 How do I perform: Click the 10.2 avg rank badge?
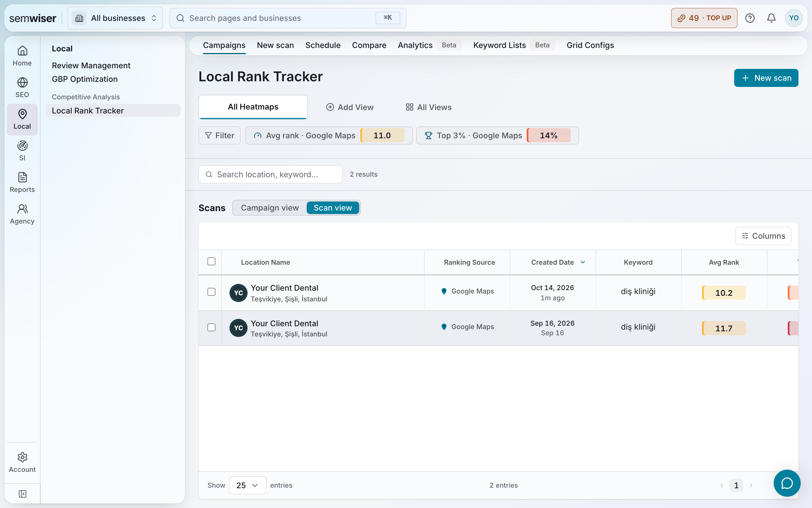(x=724, y=293)
